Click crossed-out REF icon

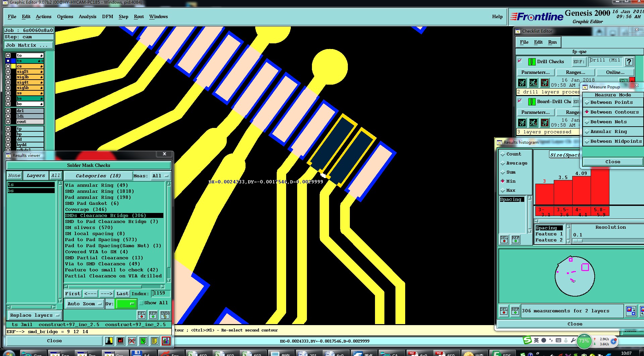coord(132,341)
